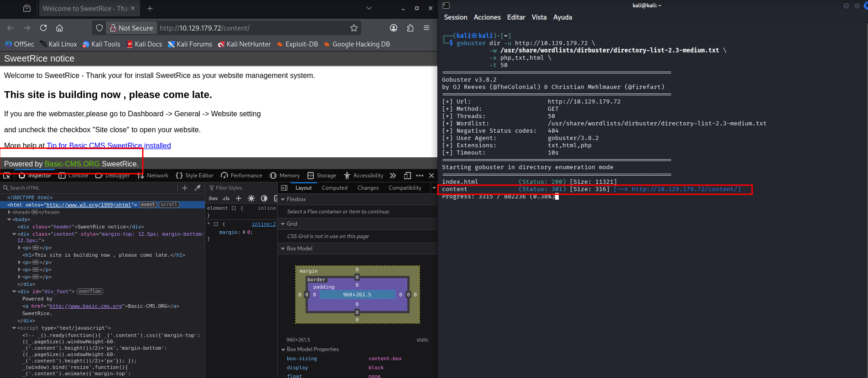Collapse the script element node
Screen dimensions: 868x378
tap(14, 328)
